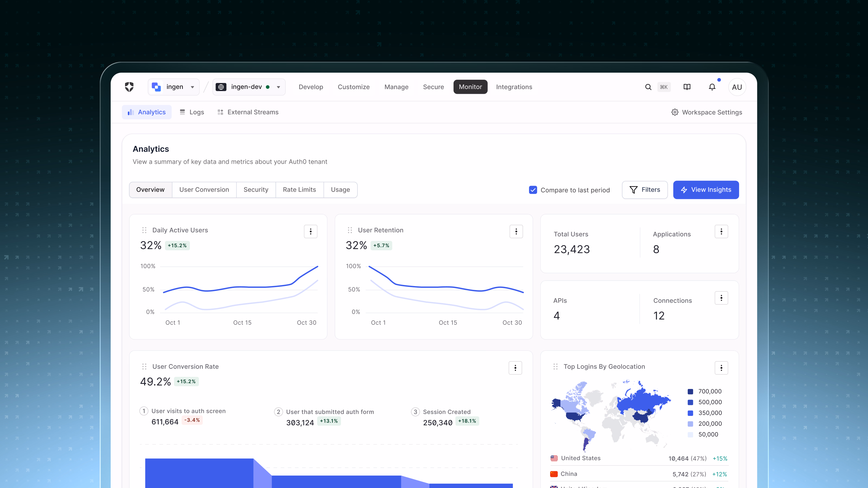This screenshot has height=488, width=868.
Task: Select the Overview tab
Action: [x=150, y=190]
